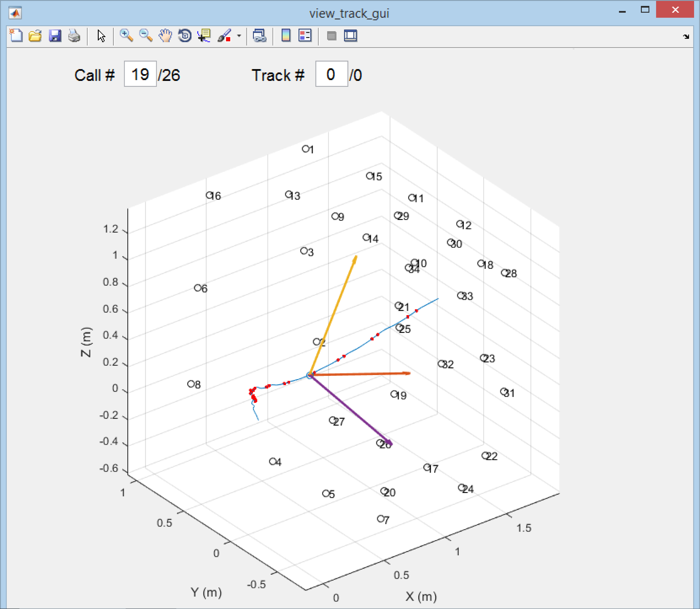
Task: Select the Edit Plot arrow tool
Action: click(101, 36)
